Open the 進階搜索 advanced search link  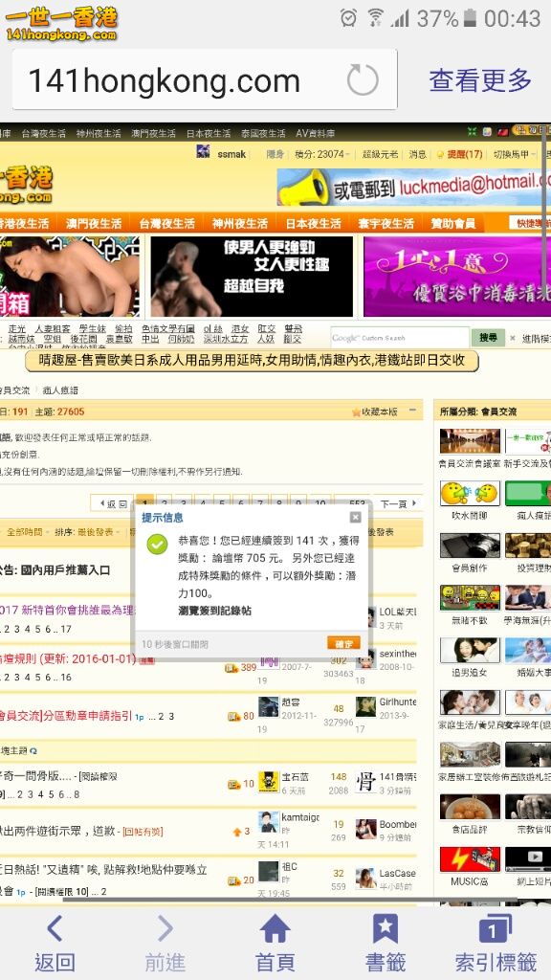(x=536, y=338)
